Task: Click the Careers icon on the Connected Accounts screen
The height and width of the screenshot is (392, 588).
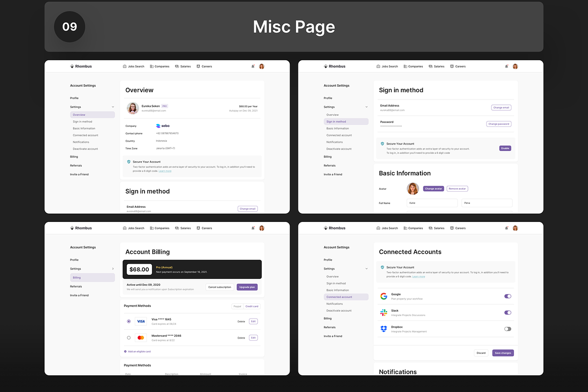Action: pyautogui.click(x=452, y=228)
